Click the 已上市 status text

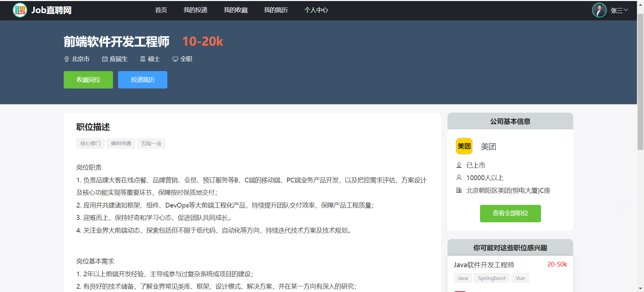coord(476,165)
